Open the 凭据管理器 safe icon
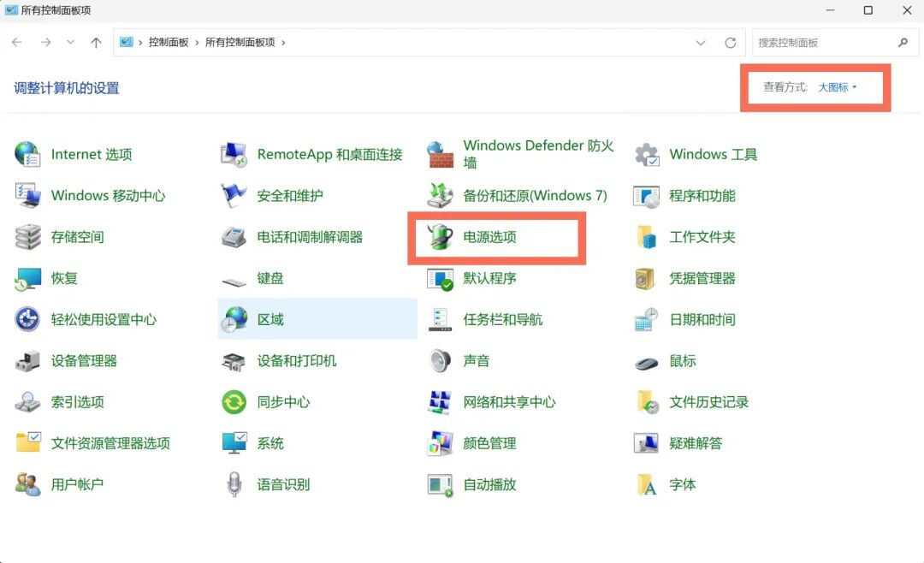The height and width of the screenshot is (563, 924). point(647,278)
